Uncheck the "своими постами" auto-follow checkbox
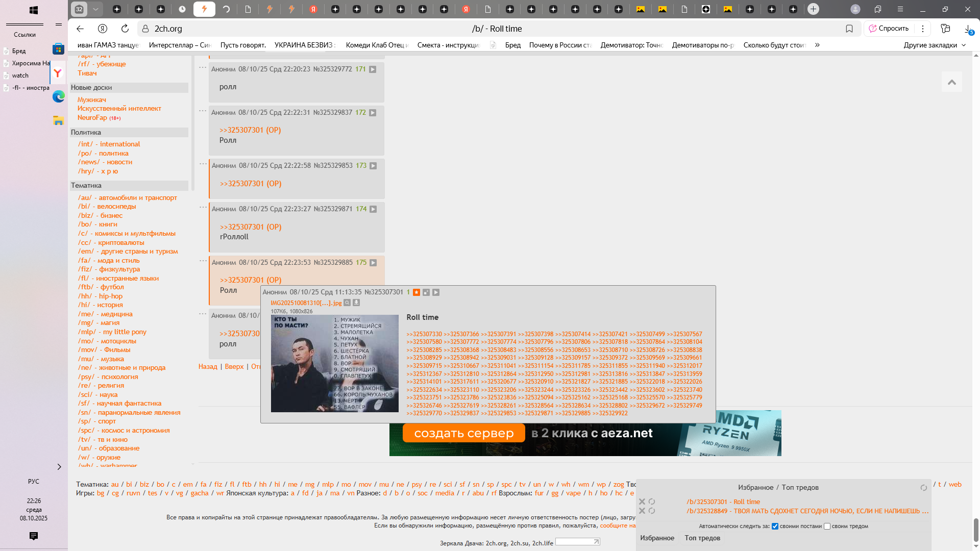Image resolution: width=980 pixels, height=551 pixels. coord(775,527)
